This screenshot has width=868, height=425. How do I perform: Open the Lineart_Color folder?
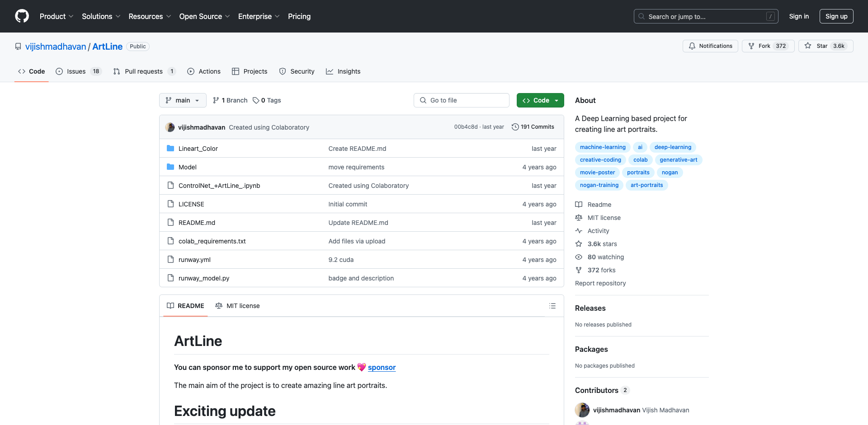pyautogui.click(x=198, y=149)
